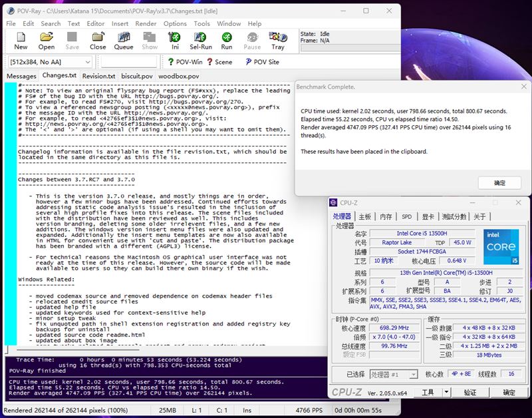Click the New file toolbar icon
The height and width of the screenshot is (418, 532).
point(21,41)
